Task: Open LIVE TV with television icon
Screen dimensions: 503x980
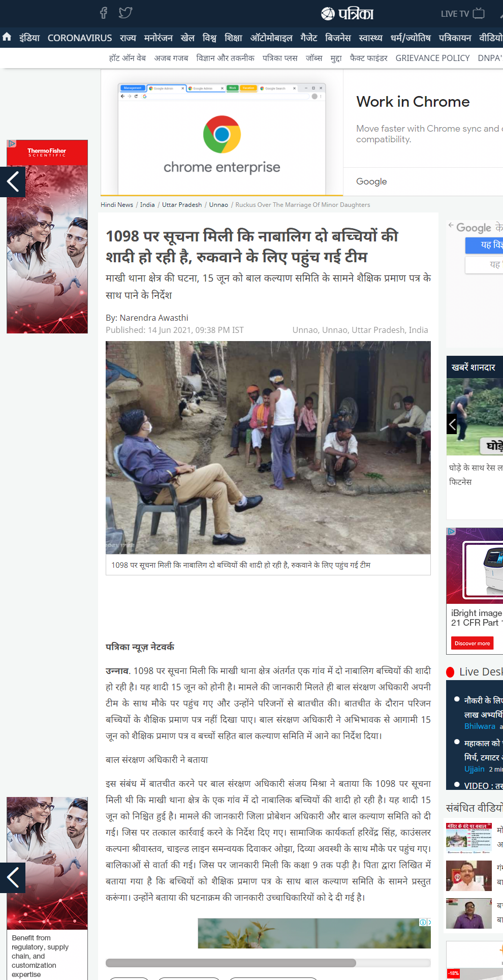Action: 463,14
